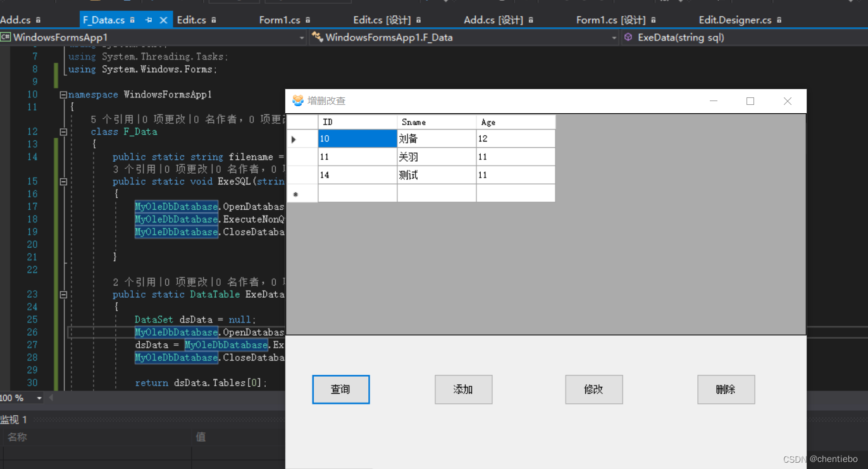
Task: Collapse the ExeSQL method block
Action: (63, 181)
